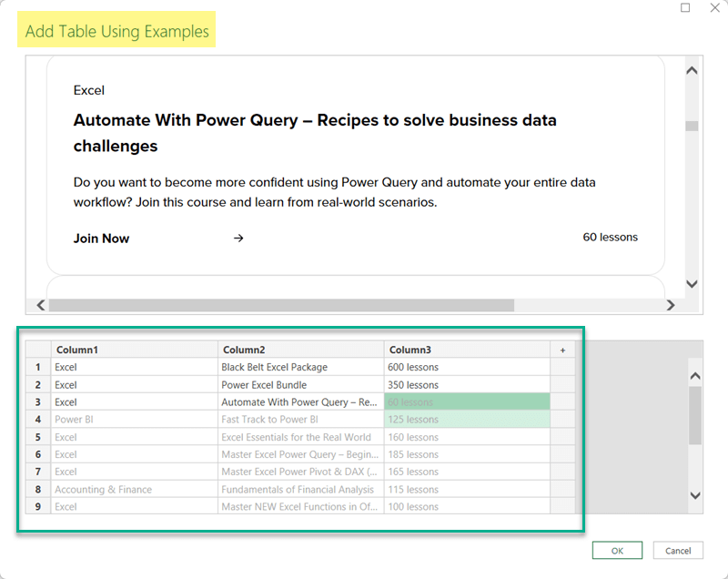Screen dimensions: 728x579
Task: Click the 'Master NEW Excel Functions in Of...' cell
Action: point(301,506)
